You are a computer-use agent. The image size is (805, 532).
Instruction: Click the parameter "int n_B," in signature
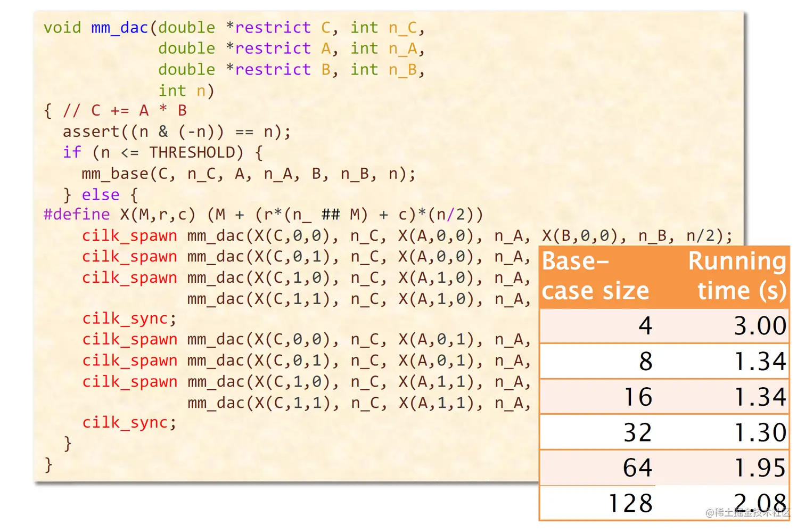coord(388,70)
